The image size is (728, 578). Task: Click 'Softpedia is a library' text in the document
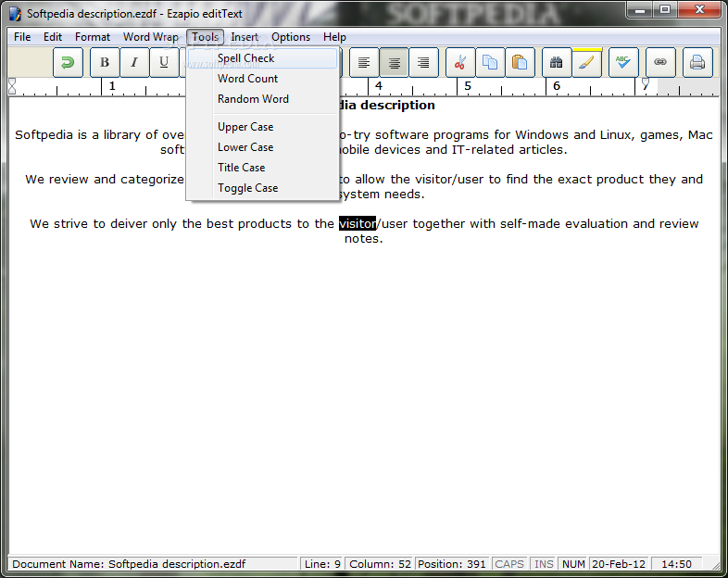78,135
